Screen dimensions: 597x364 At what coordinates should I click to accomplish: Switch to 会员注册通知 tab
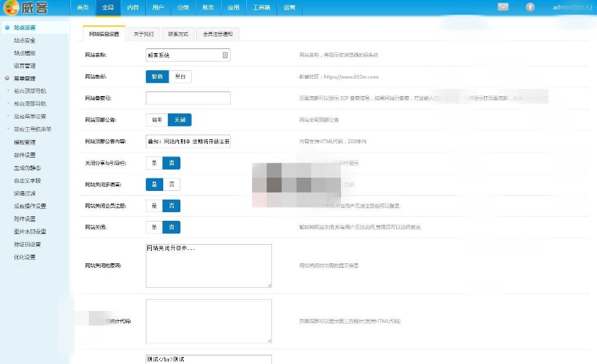point(218,34)
